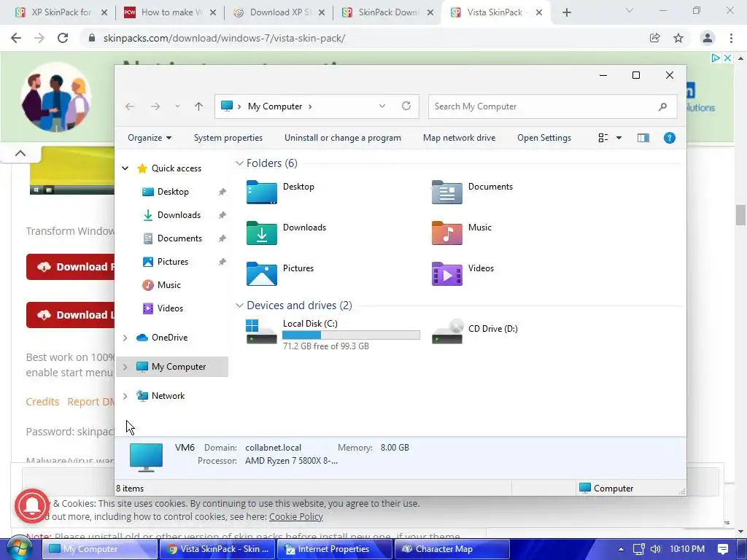
Task: Click the red notification bell icon
Action: (x=32, y=506)
